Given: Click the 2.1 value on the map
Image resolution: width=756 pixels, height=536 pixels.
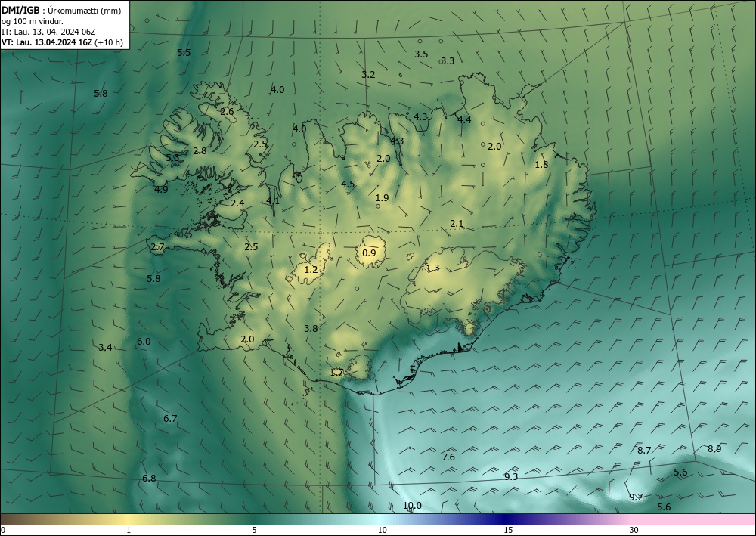Looking at the screenshot, I should tap(457, 223).
